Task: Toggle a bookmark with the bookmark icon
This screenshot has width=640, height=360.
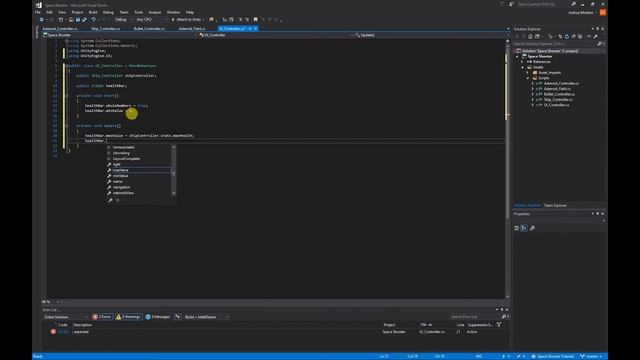Action: click(x=256, y=19)
